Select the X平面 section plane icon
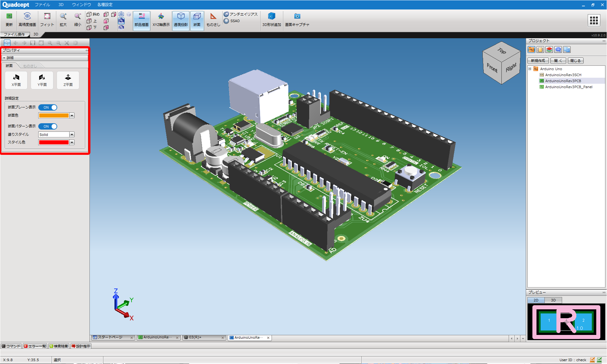This screenshot has height=364, width=607. click(x=16, y=80)
